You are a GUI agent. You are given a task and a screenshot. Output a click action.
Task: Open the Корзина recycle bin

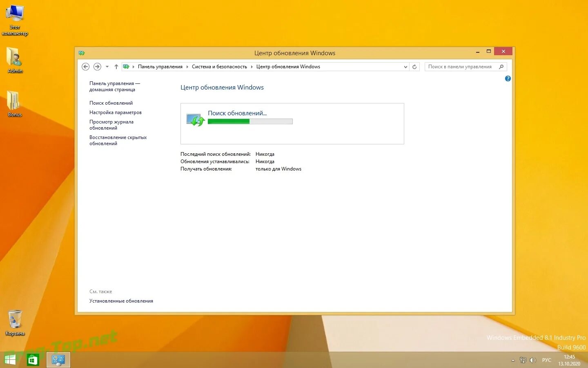coord(15,323)
